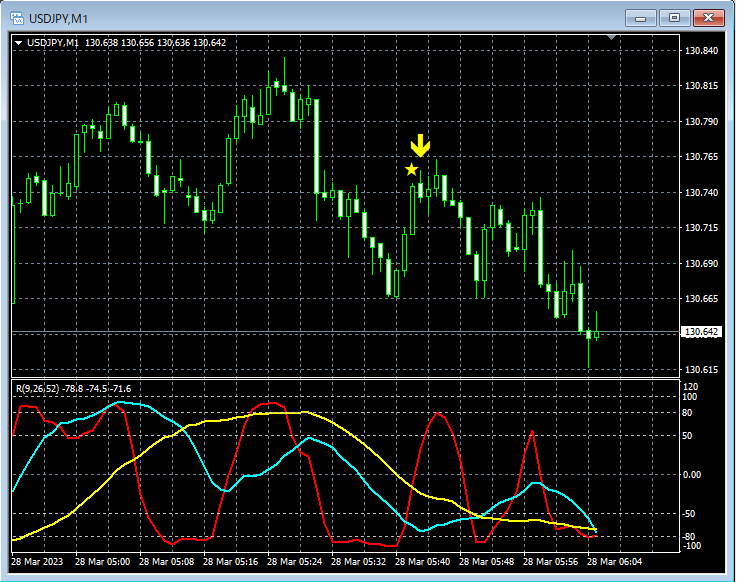Click the 130.740 price scale label
This screenshot has width=737, height=582.
701,192
